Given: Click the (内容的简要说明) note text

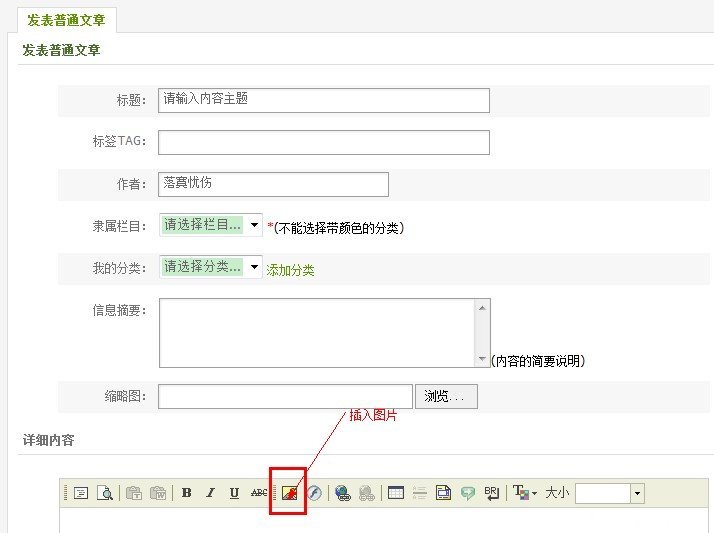Looking at the screenshot, I should click(538, 361).
